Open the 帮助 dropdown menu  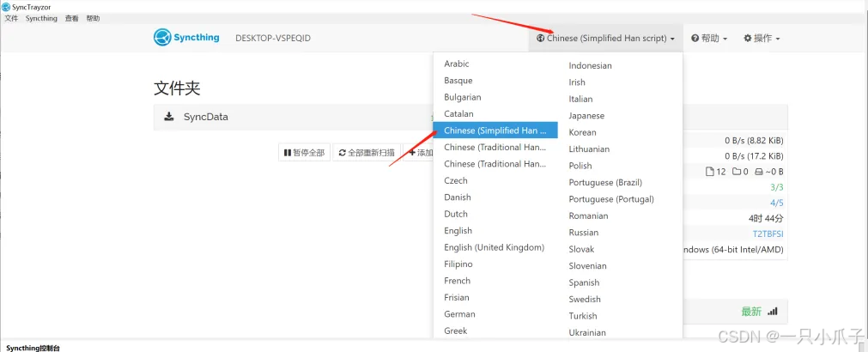coord(709,38)
